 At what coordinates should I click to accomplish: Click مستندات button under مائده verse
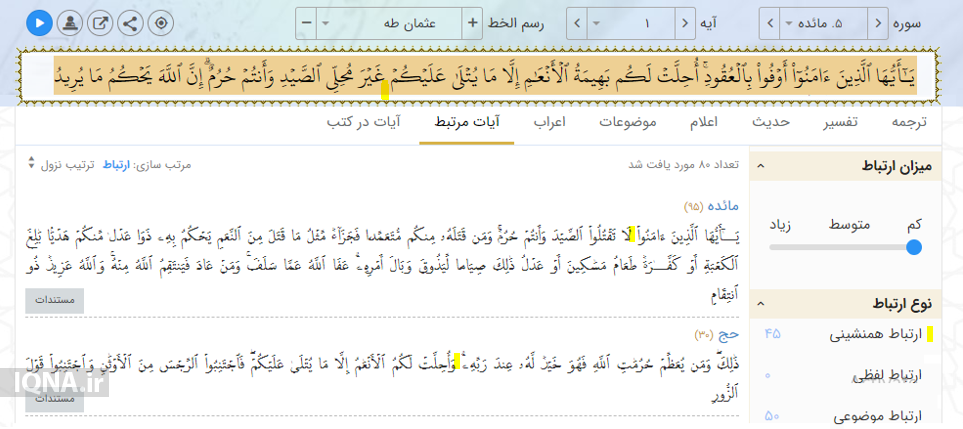coord(55,300)
